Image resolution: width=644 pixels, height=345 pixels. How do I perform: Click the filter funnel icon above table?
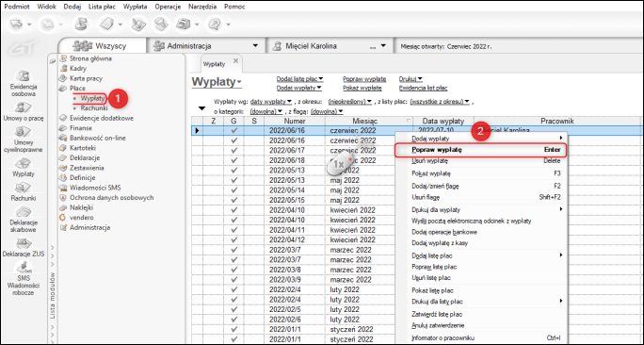(201, 108)
